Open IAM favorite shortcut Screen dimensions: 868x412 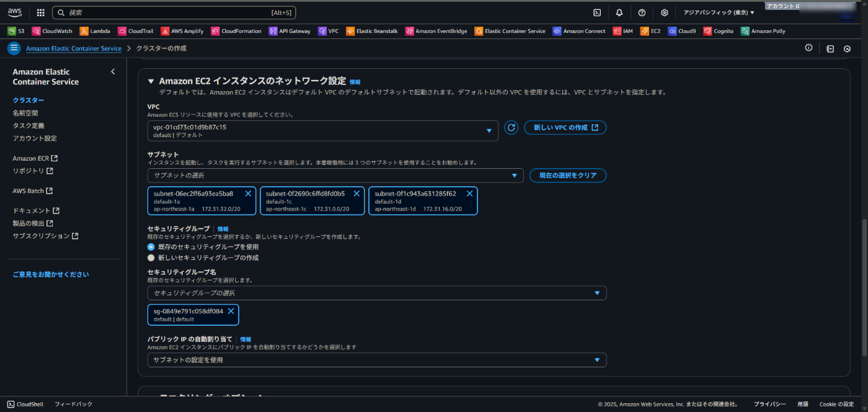coord(623,31)
